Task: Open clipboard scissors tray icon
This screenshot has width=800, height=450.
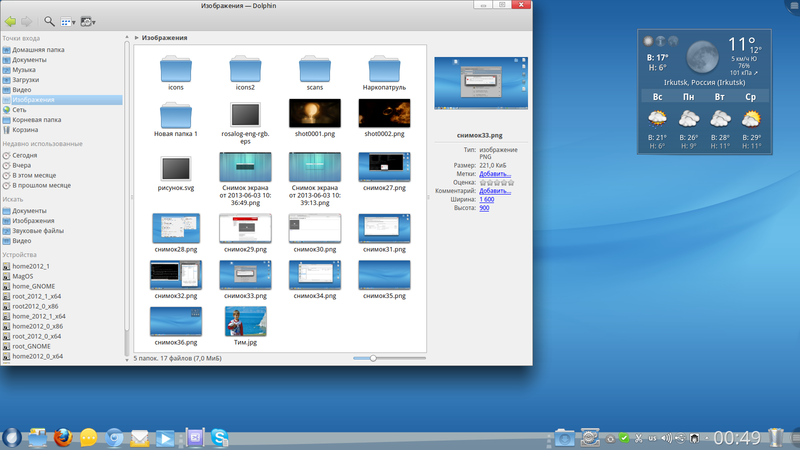Action: point(638,438)
